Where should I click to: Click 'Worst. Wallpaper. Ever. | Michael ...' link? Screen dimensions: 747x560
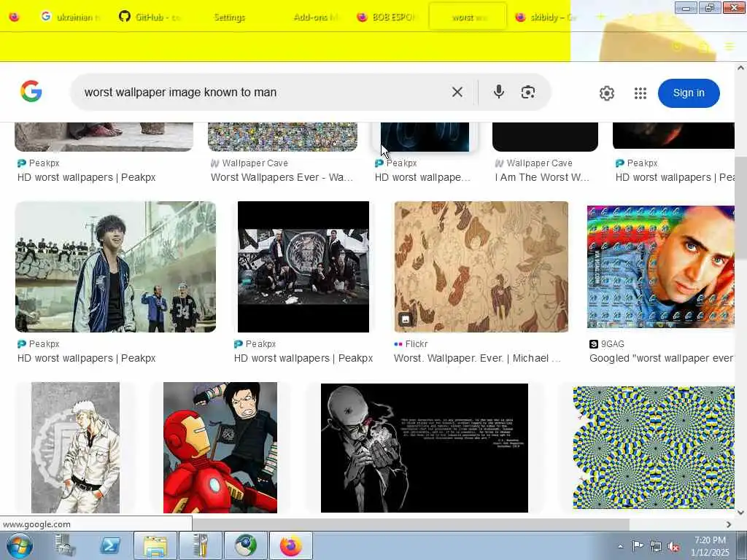477,358
